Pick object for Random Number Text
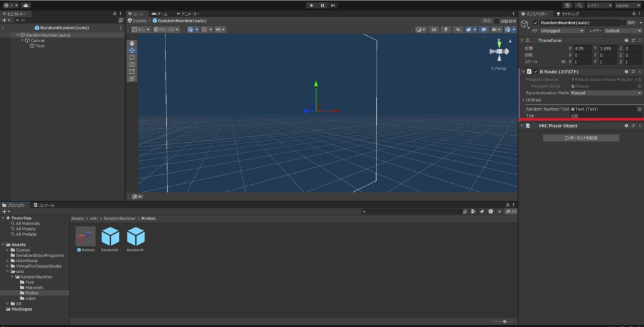644x327 pixels. coord(639,109)
